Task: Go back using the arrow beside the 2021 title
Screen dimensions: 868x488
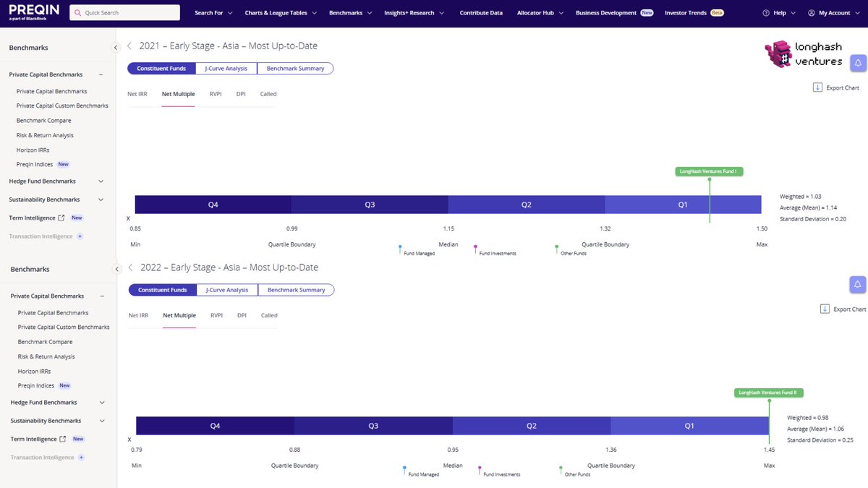Action: pos(129,46)
